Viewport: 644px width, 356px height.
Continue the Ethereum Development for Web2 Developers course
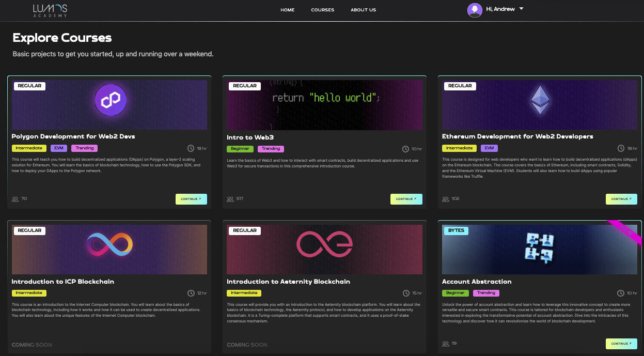point(621,199)
